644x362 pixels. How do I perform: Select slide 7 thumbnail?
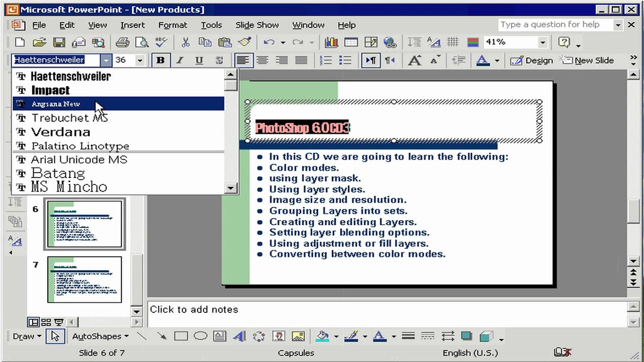[85, 280]
